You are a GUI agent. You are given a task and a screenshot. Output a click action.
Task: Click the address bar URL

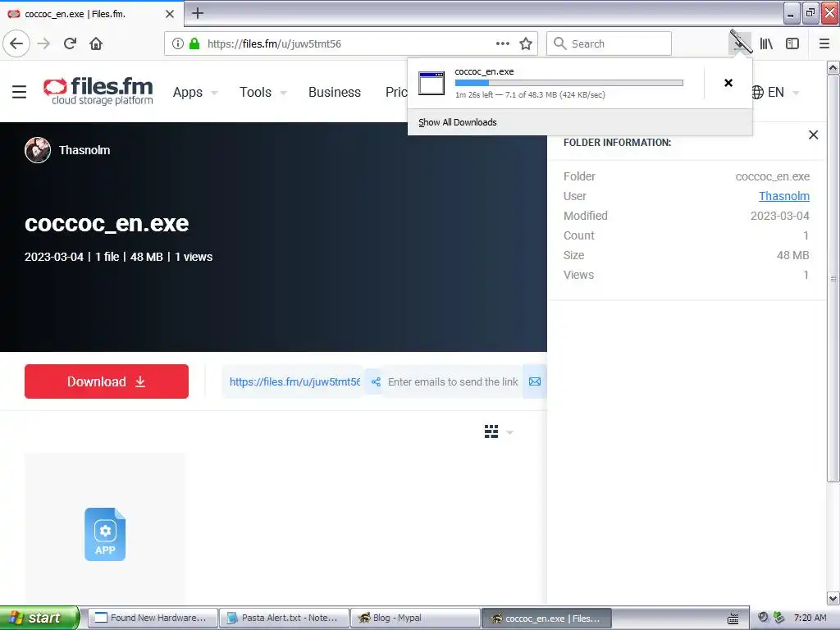274,43
